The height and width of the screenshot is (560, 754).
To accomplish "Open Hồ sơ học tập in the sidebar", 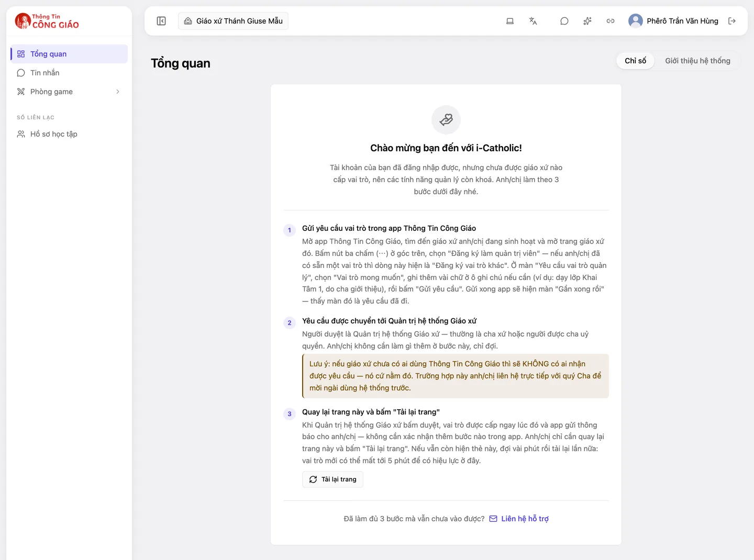I will click(69, 134).
